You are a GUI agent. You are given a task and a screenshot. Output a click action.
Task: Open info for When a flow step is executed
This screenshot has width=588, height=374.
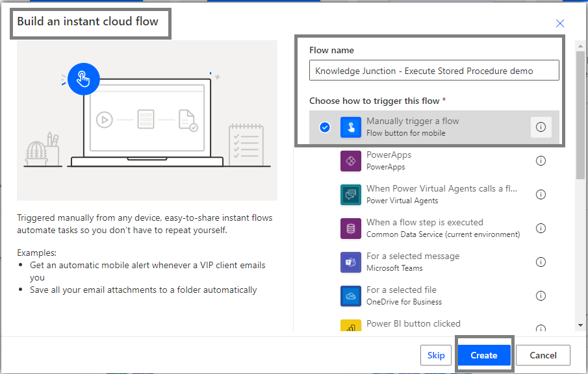541,228
